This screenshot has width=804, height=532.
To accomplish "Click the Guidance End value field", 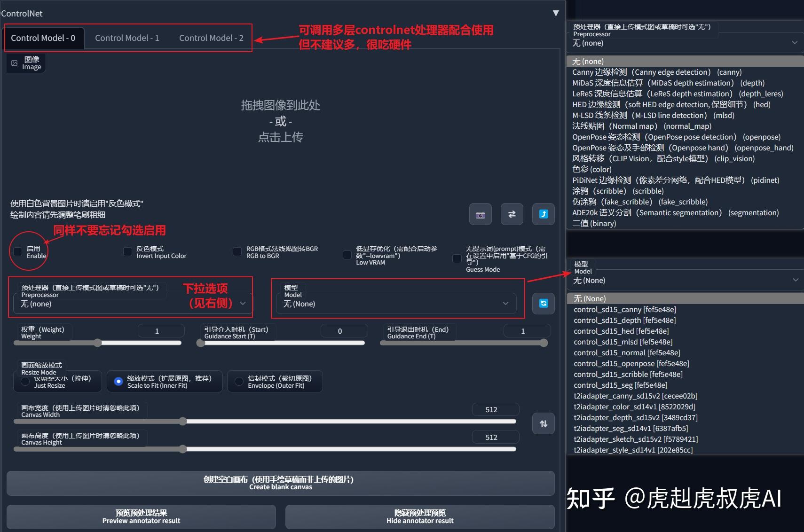I will click(527, 331).
